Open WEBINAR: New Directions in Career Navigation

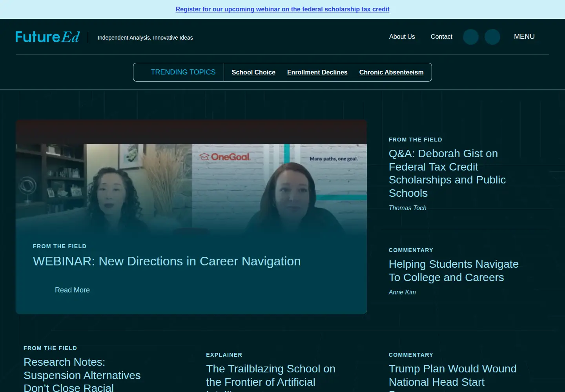pos(167,261)
